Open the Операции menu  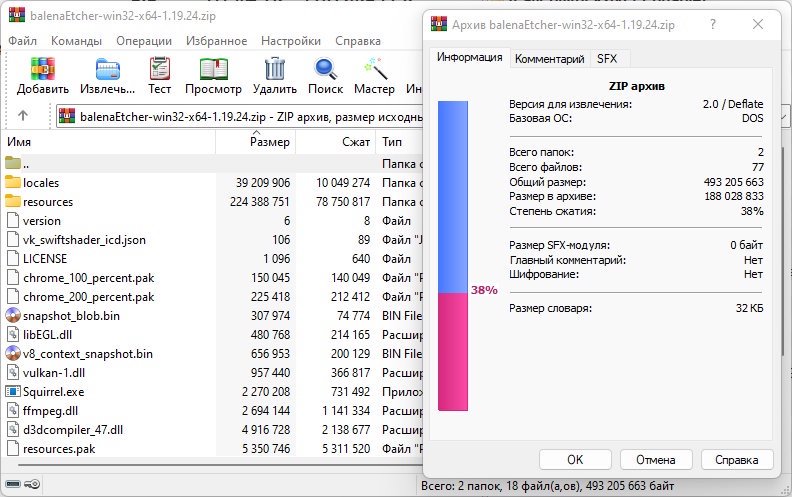click(x=144, y=41)
